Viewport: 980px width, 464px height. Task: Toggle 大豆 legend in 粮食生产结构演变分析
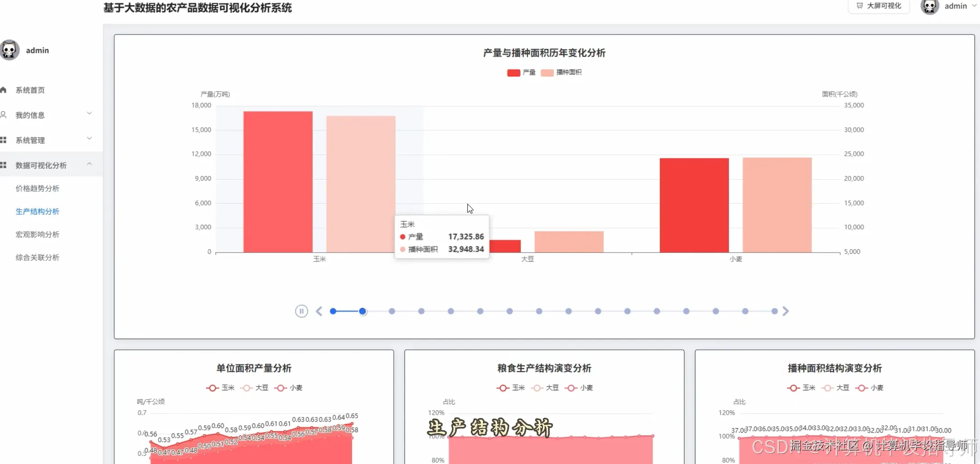click(x=545, y=388)
